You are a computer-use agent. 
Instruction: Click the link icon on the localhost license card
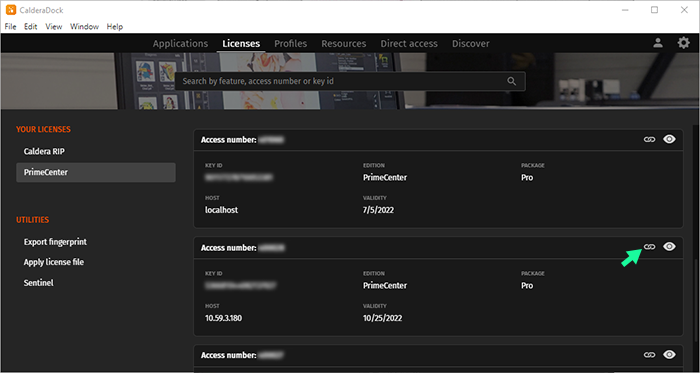(649, 140)
